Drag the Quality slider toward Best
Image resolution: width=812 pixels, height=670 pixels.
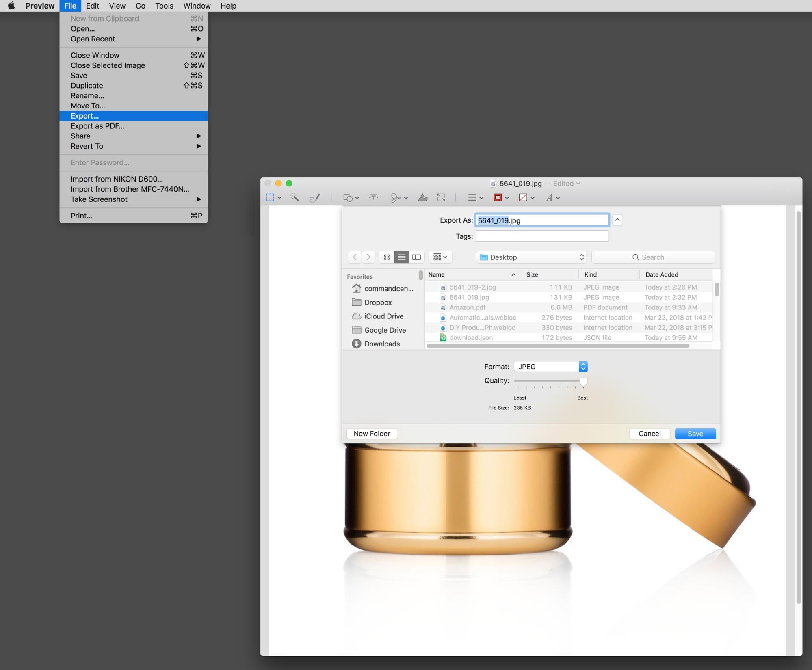582,381
